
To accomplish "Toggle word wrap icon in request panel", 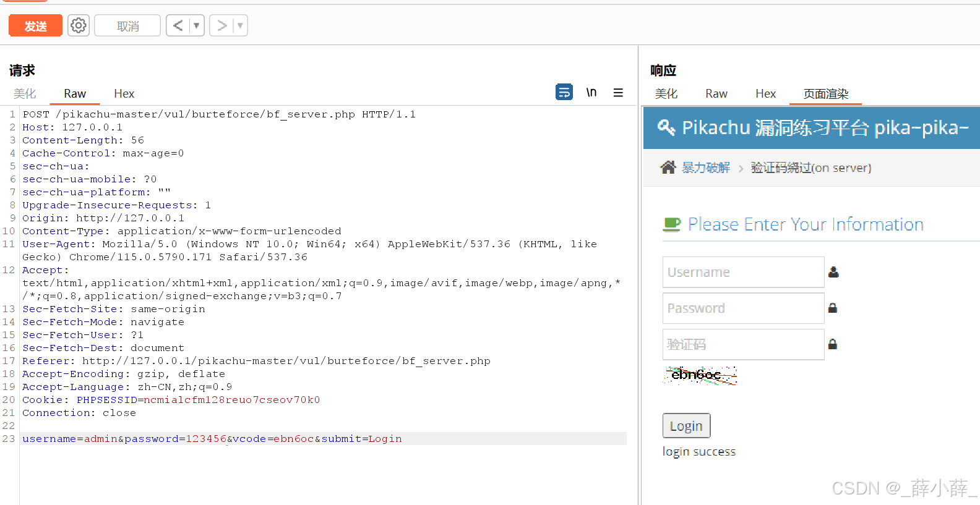I will click(564, 92).
